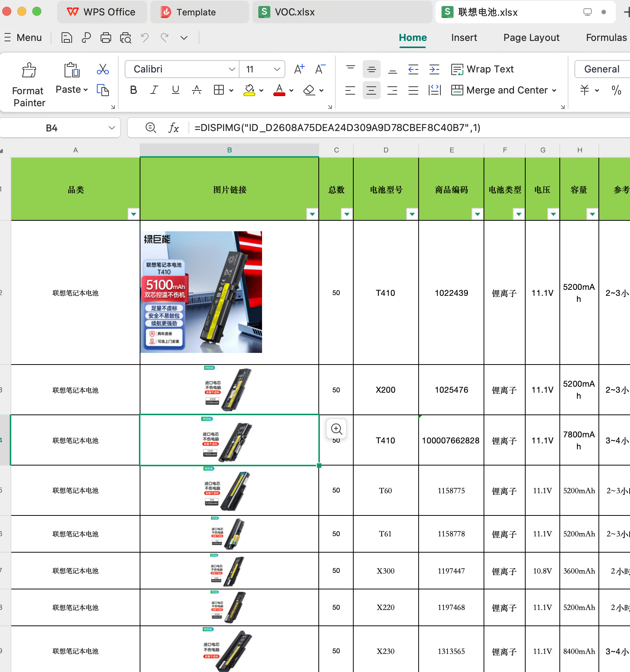Open the Calibri font name dropdown
The height and width of the screenshot is (672, 630).
[232, 69]
